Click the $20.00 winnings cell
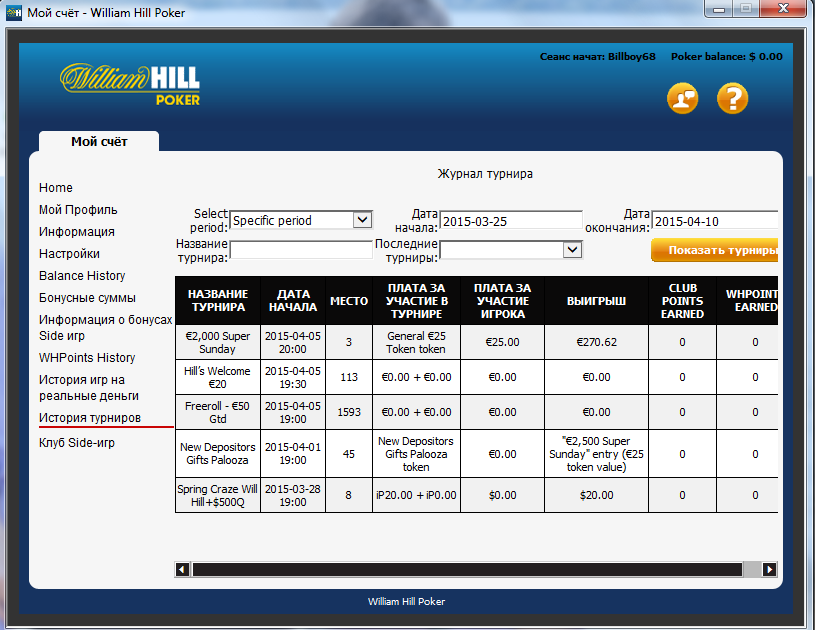Image resolution: width=815 pixels, height=630 pixels. tap(596, 495)
